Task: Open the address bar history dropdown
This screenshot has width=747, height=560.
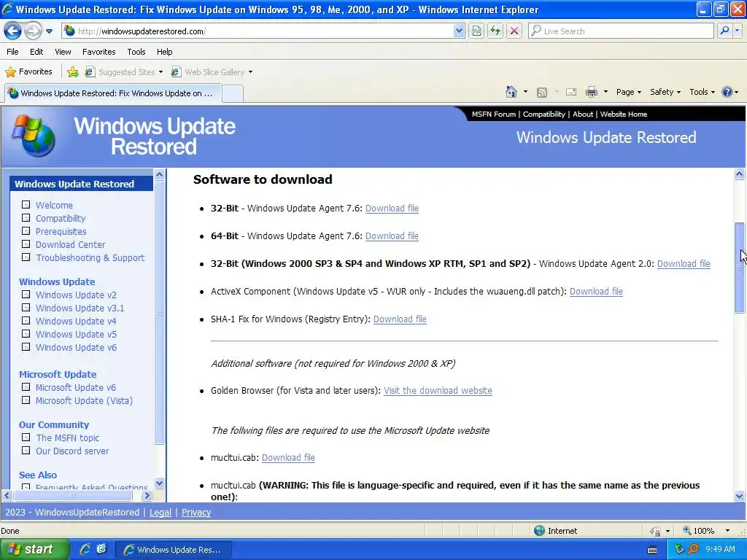Action: [458, 31]
